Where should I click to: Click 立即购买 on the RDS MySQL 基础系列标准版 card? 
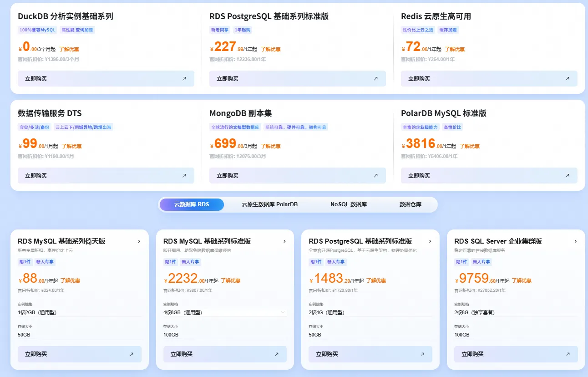(x=225, y=354)
